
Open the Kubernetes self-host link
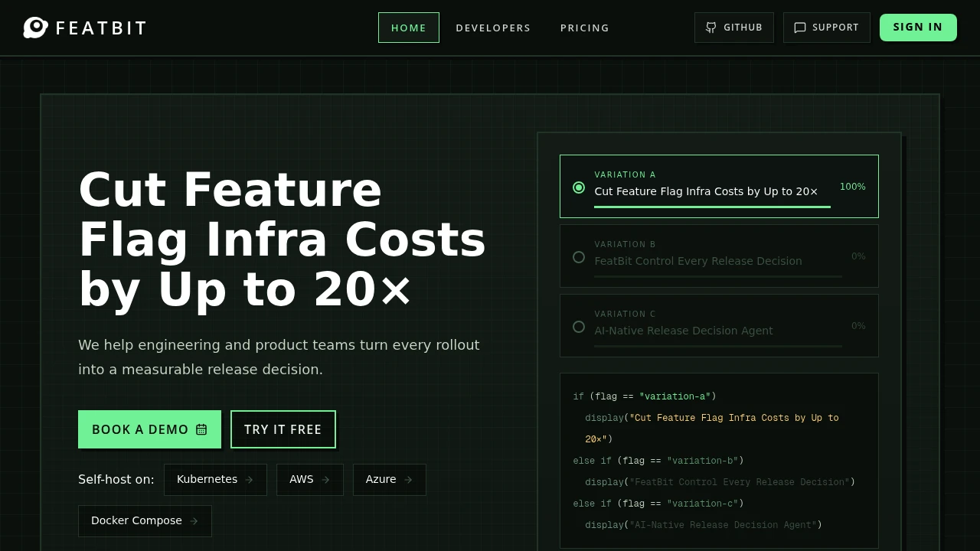click(215, 480)
